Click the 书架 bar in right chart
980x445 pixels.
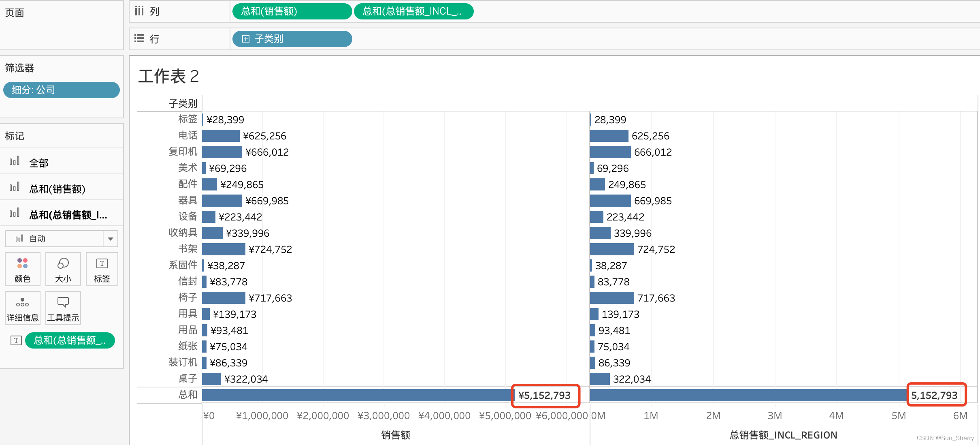pyautogui.click(x=611, y=249)
